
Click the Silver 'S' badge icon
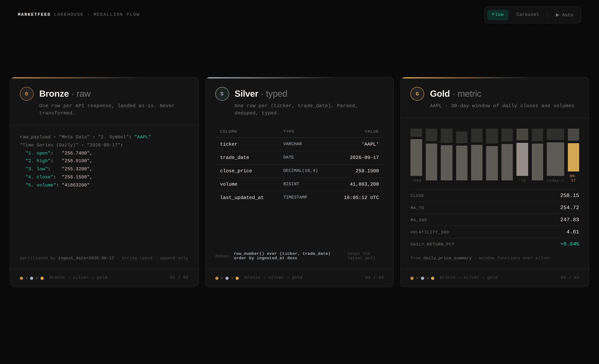[x=222, y=94]
